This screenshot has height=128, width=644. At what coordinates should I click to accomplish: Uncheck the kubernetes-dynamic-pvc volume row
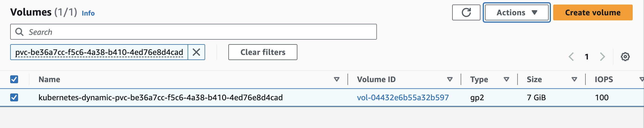pos(14,97)
